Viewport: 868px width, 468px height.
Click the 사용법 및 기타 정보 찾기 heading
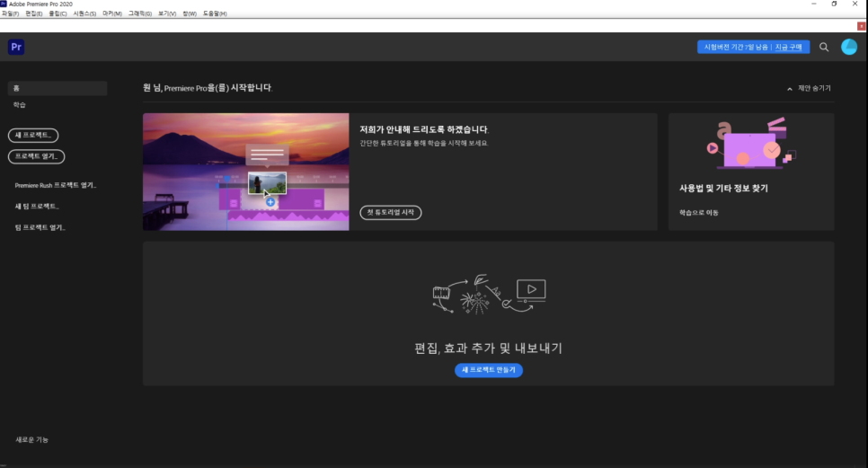pos(723,188)
